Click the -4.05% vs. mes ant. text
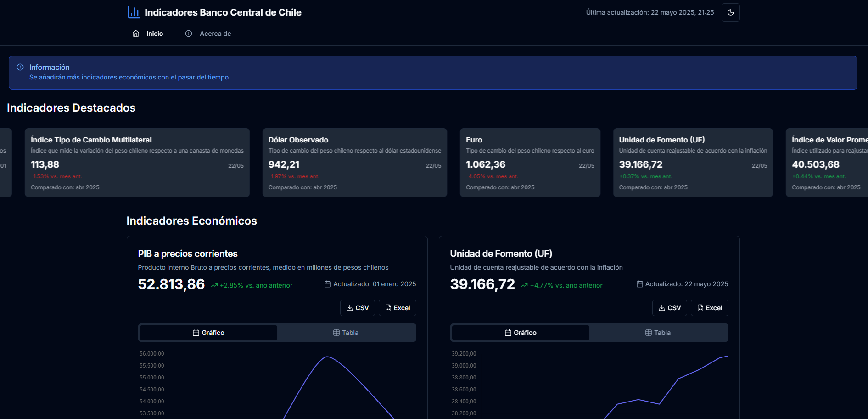Image resolution: width=868 pixels, height=419 pixels. point(492,176)
